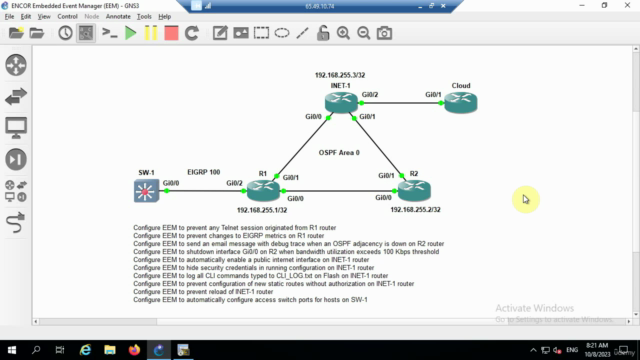Suspend all nodes yellow pause icon
640x360 pixels.
[x=151, y=33]
